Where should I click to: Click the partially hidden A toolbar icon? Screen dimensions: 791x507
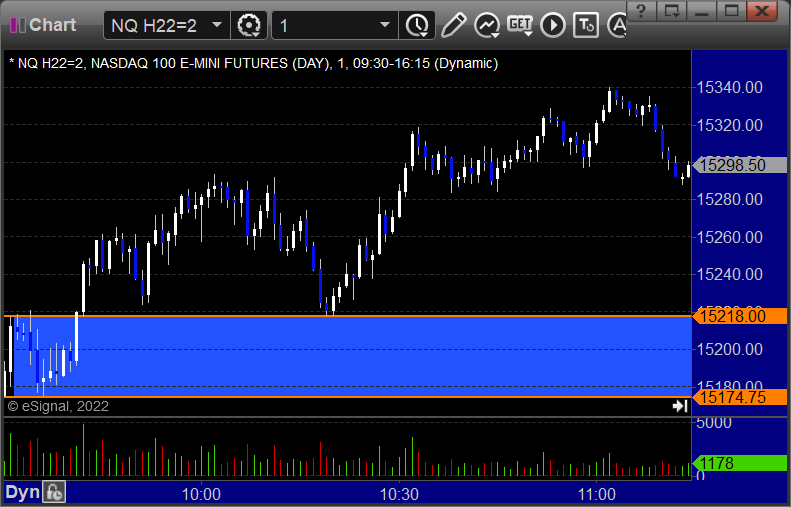click(x=617, y=25)
